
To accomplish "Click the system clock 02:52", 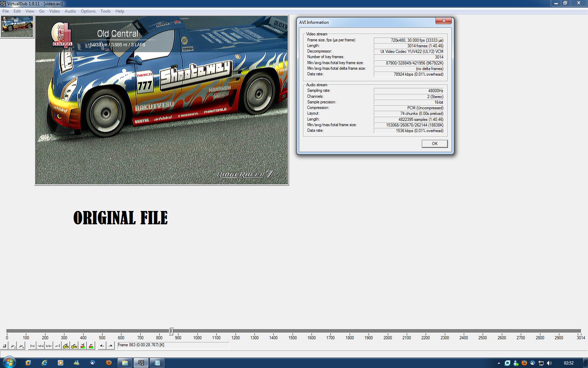I will coord(569,363).
